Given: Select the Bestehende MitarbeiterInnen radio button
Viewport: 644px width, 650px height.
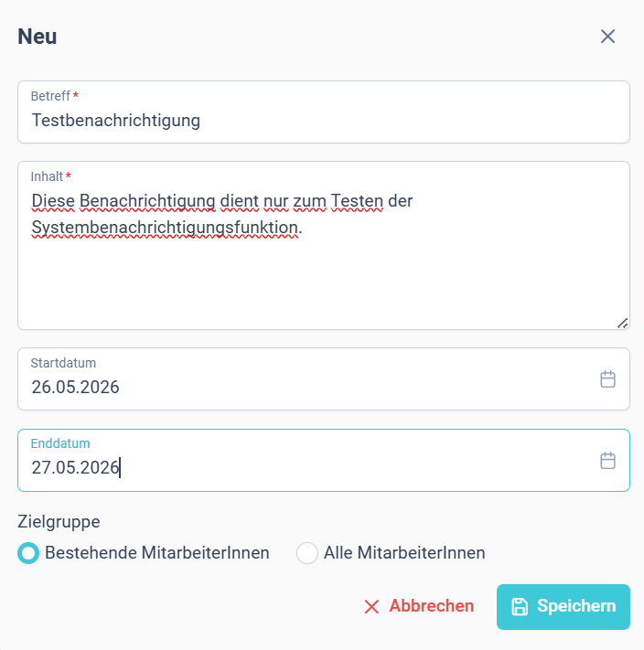Looking at the screenshot, I should [x=28, y=553].
